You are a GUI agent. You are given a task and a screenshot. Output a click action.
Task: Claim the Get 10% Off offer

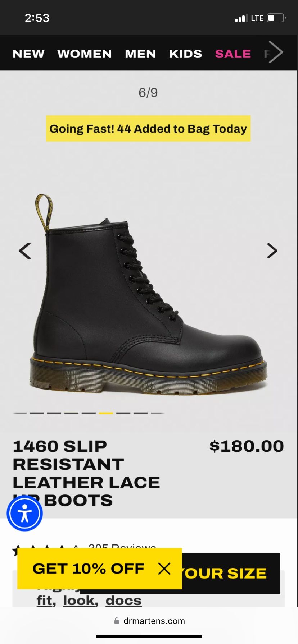point(89,569)
